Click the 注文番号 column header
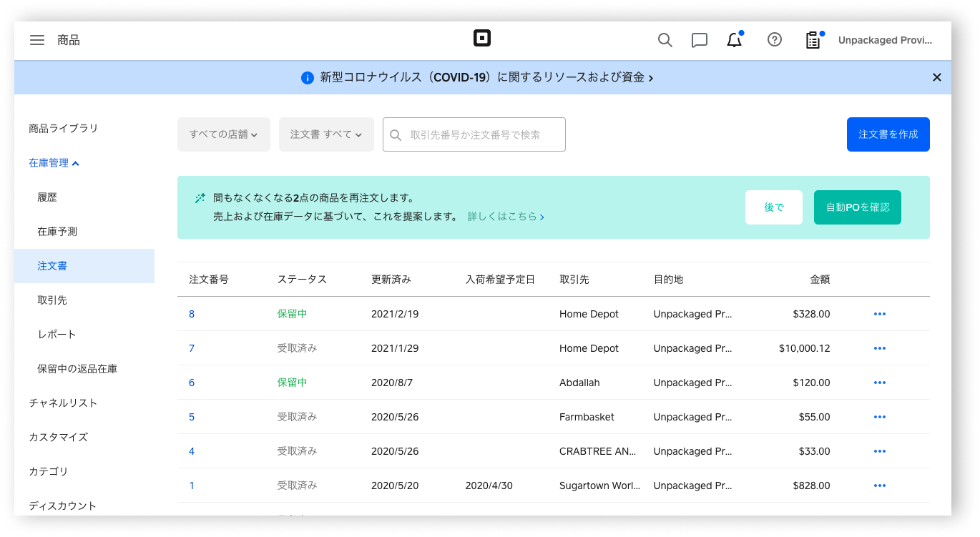Viewport: 980px width, 537px height. [x=209, y=280]
